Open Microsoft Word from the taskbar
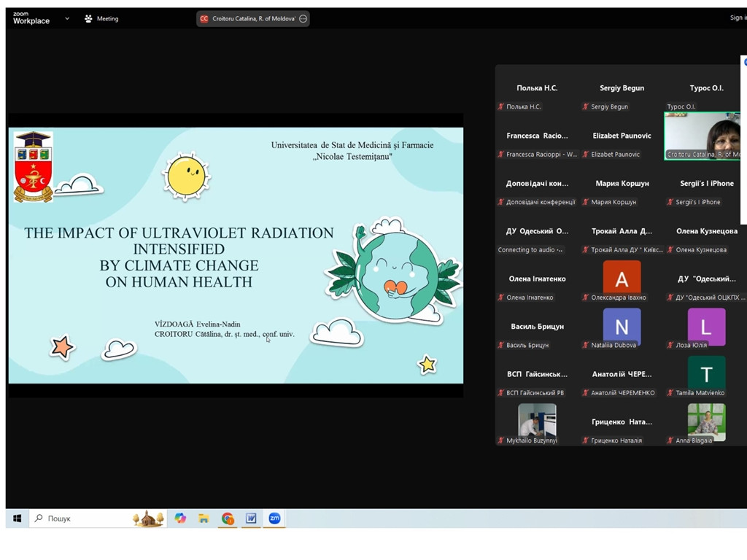Viewport: 747px width, 560px height. tap(251, 518)
